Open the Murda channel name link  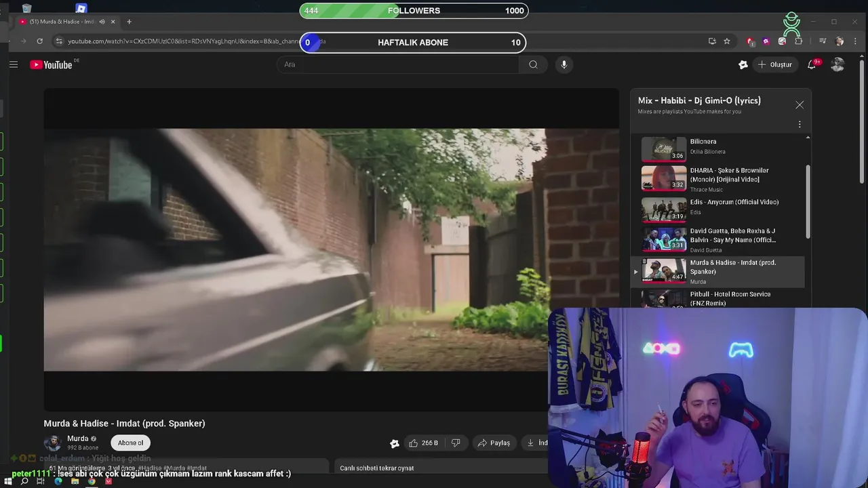78,439
